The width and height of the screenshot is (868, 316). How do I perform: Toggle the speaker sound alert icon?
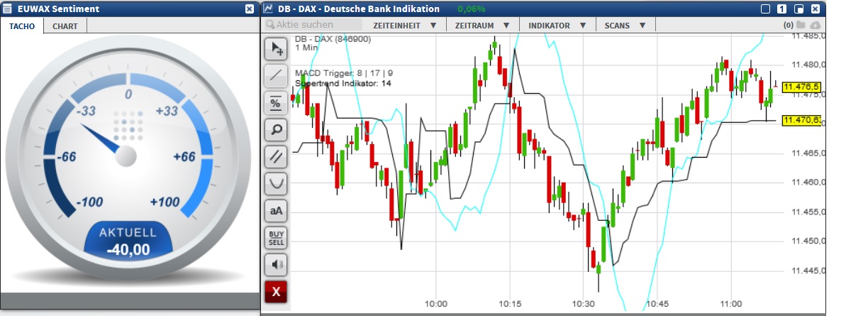pos(276,265)
